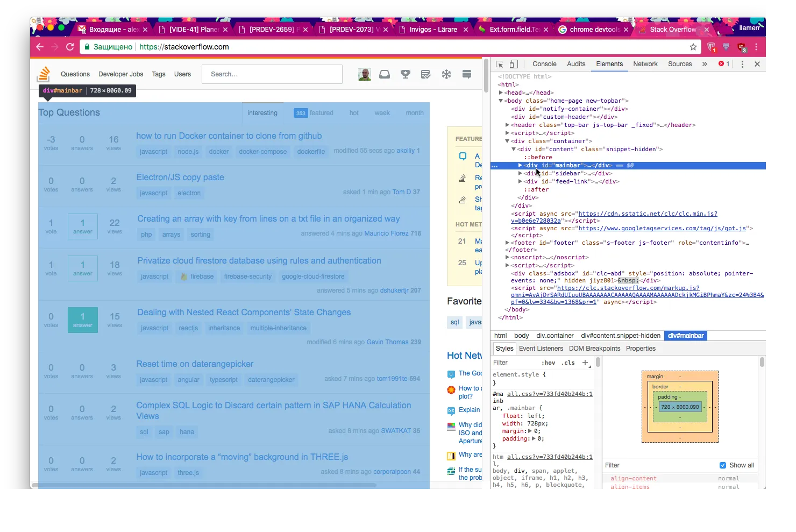
Task: Open the Electron/JS copy paste question
Action: 180,178
